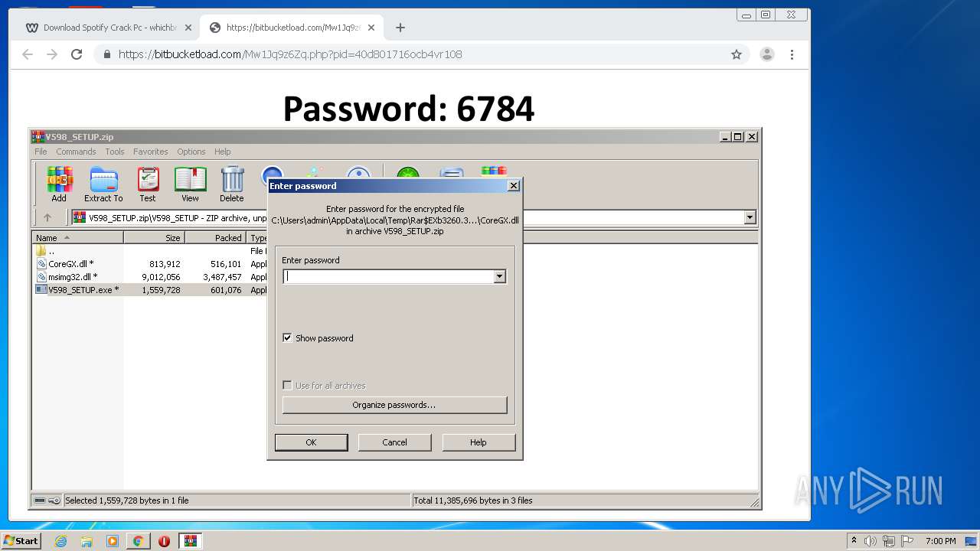Open the Options menu
The width and height of the screenshot is (980, 551).
coord(191,152)
